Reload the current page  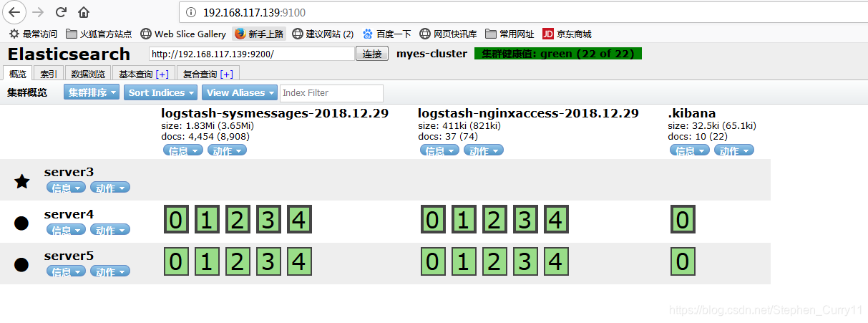click(61, 12)
